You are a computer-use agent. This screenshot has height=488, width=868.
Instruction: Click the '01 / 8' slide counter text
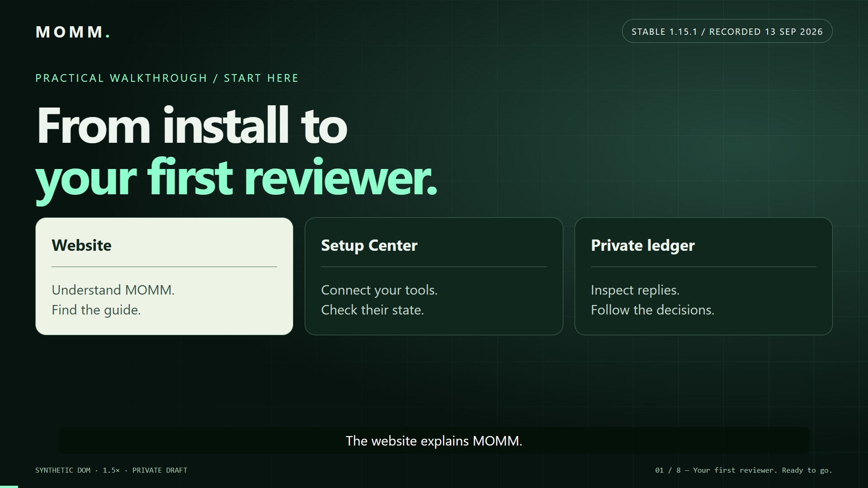[668, 470]
